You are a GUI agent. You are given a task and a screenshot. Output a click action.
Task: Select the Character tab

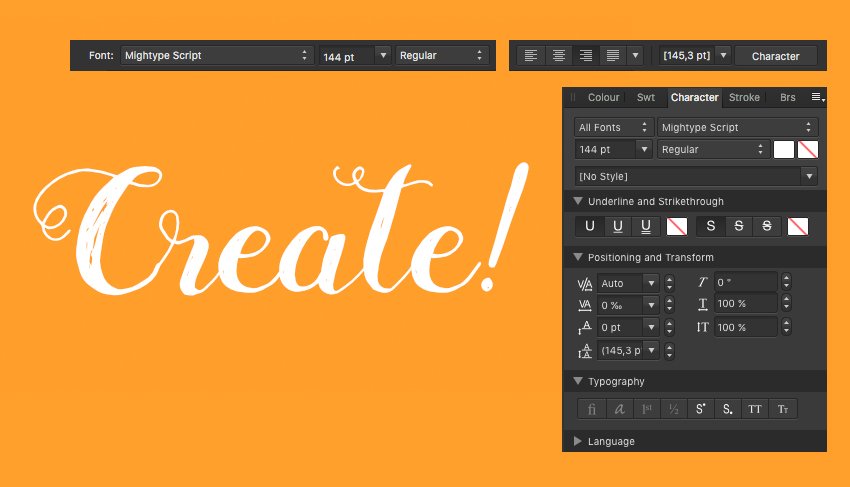point(694,97)
